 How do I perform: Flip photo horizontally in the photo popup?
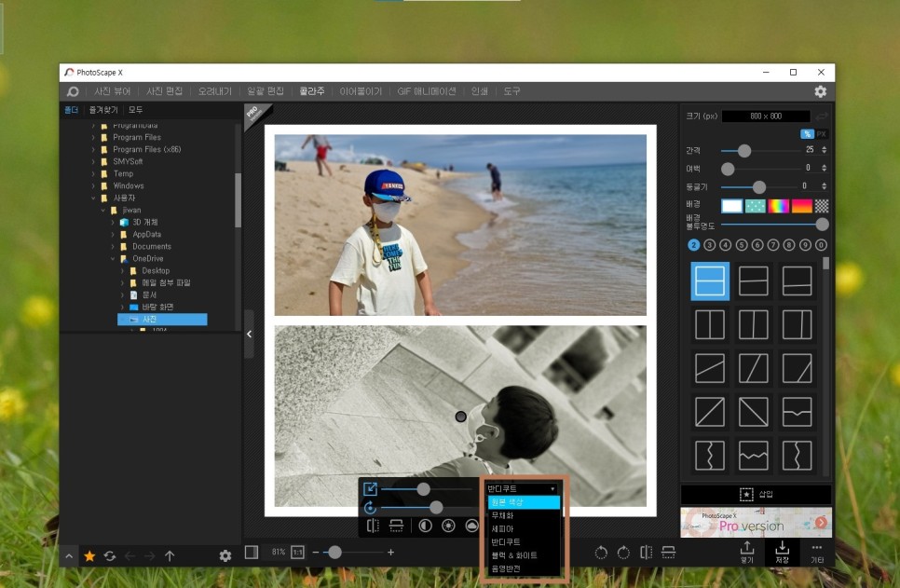tap(373, 526)
